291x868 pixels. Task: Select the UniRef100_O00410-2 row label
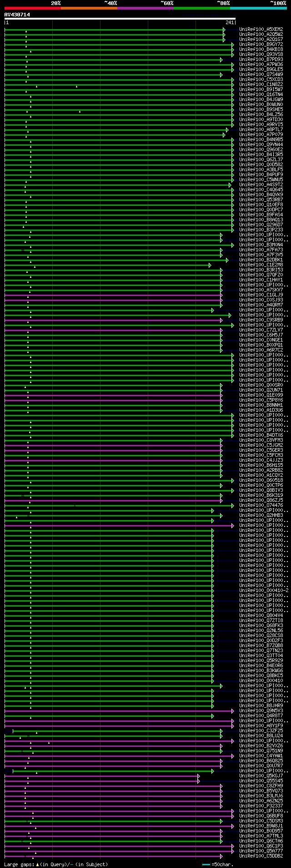(x=264, y=590)
